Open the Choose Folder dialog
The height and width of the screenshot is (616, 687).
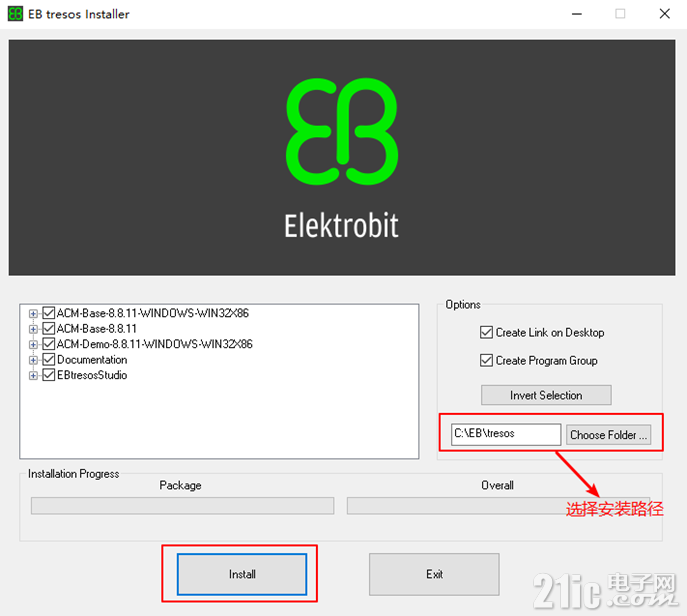click(x=608, y=435)
